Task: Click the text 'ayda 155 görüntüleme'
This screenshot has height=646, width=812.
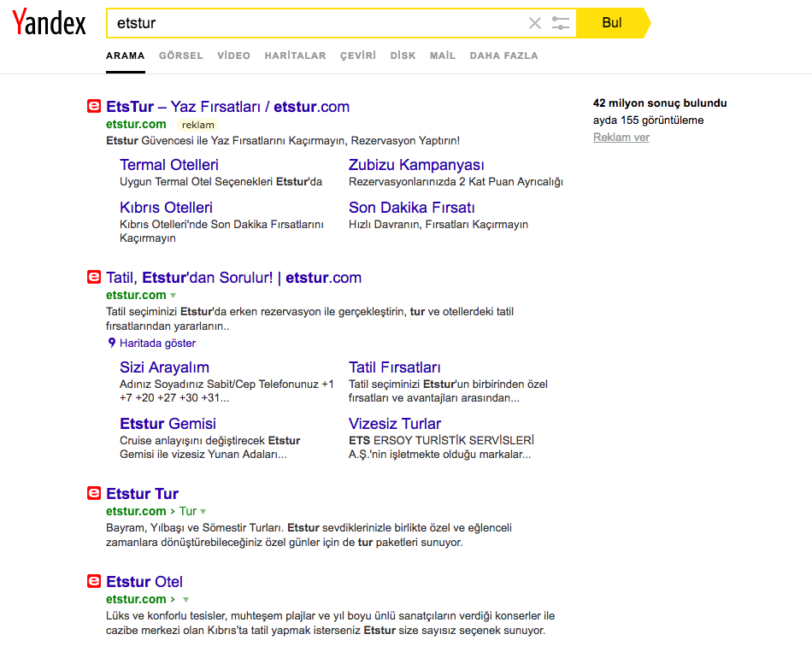Action: (649, 120)
